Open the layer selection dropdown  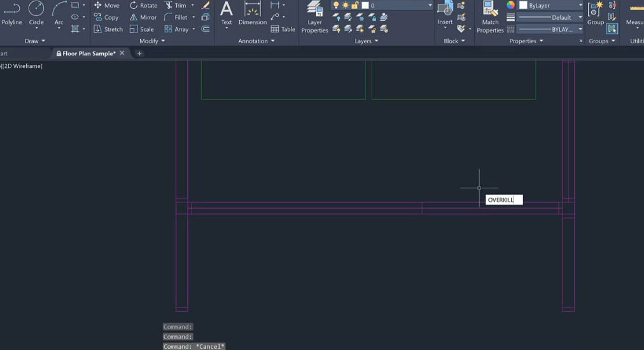coord(430,5)
